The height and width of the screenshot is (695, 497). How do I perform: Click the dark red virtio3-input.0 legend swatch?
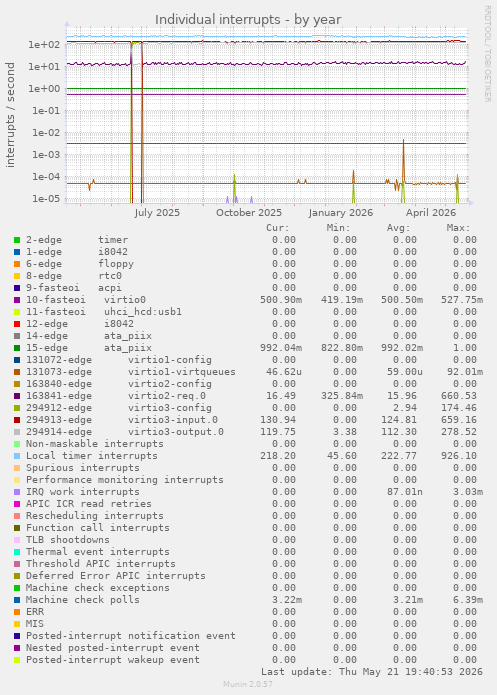point(17,420)
